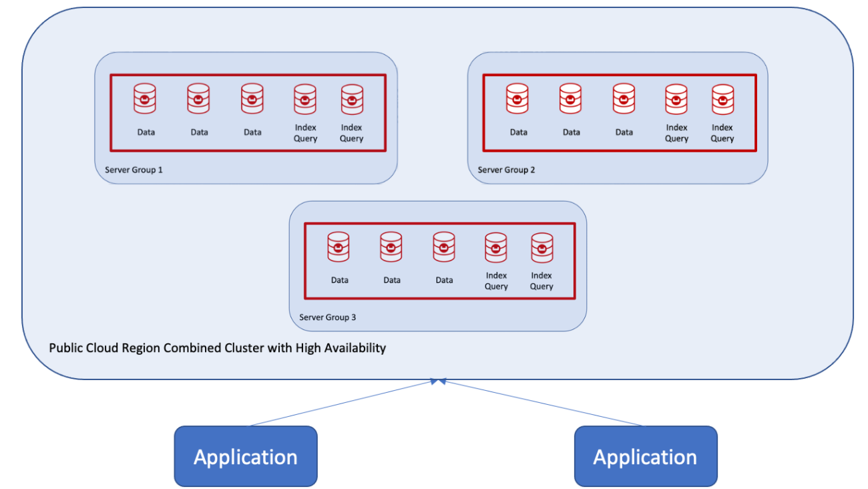868x489 pixels.
Task: Select the "Server Group 2" label
Action: [x=506, y=170]
